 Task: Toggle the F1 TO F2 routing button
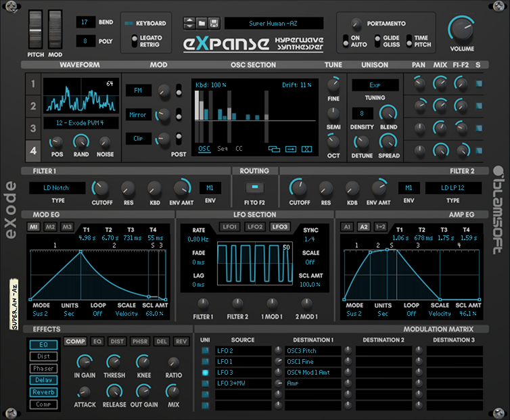[x=255, y=187]
